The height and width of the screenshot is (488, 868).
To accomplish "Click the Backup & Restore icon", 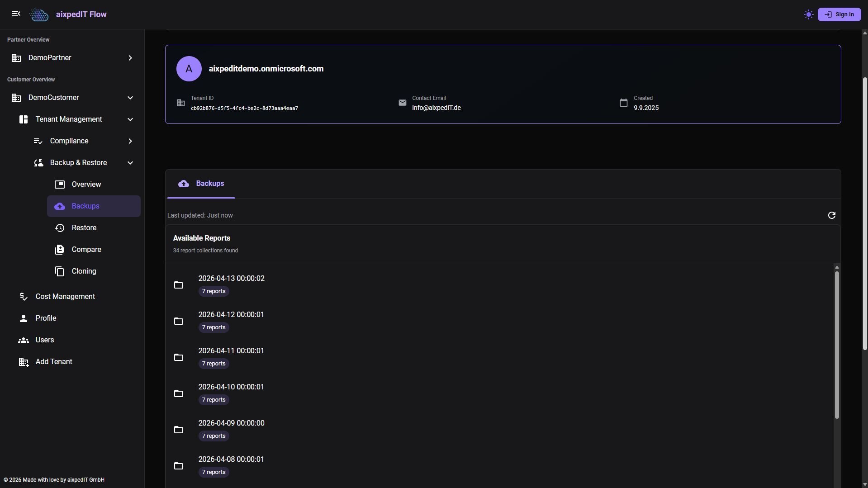I will point(38,163).
